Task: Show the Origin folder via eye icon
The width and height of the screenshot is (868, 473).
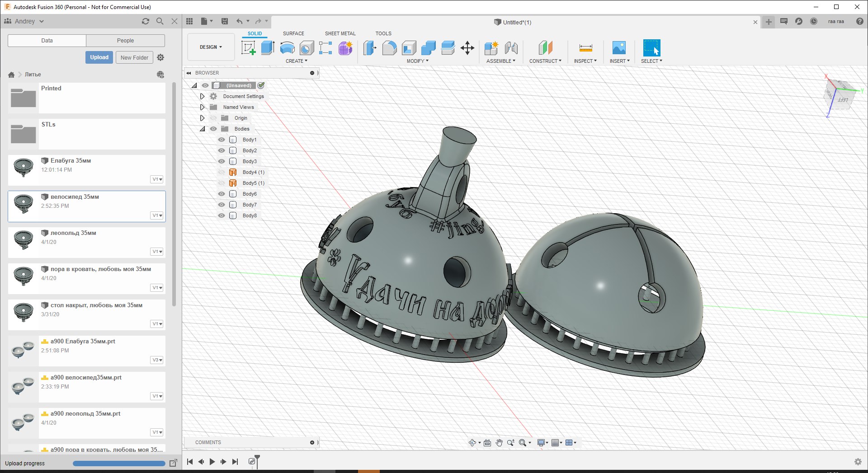Action: click(213, 118)
